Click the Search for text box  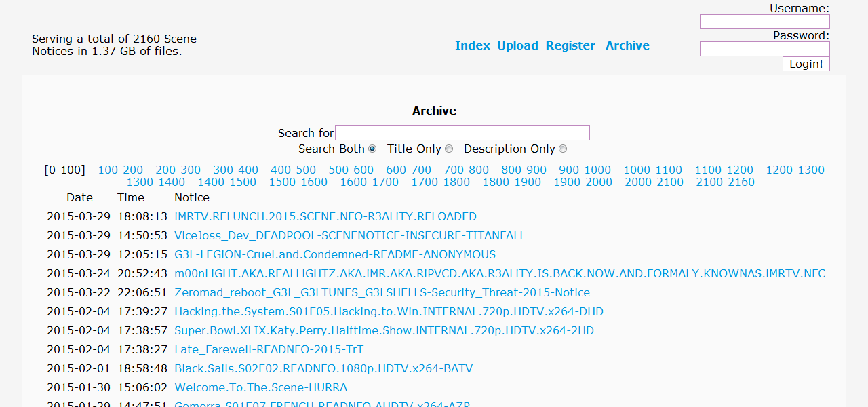coord(462,133)
